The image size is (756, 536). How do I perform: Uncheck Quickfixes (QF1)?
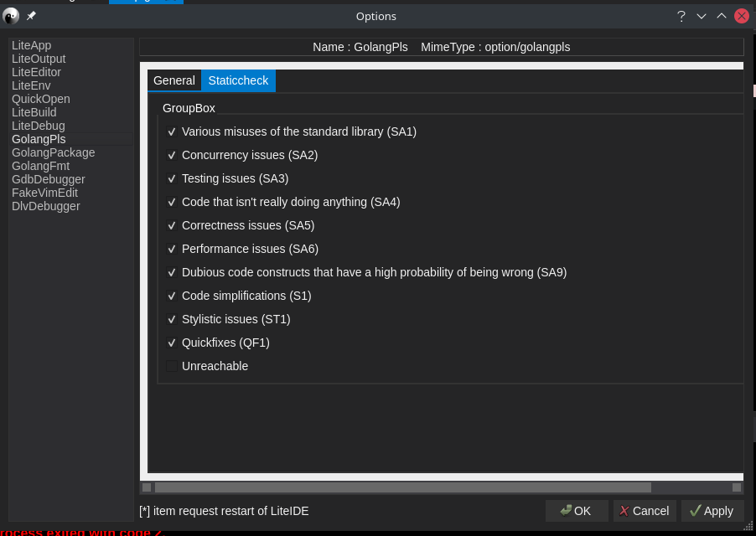172,343
